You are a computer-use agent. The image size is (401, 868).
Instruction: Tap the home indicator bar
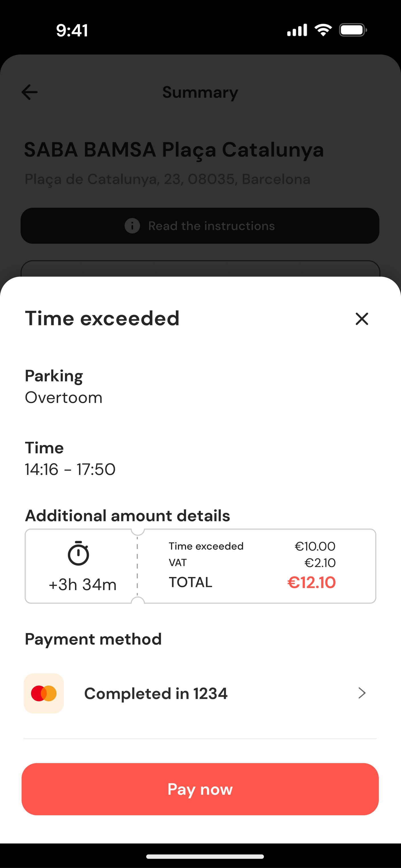[x=205, y=856]
